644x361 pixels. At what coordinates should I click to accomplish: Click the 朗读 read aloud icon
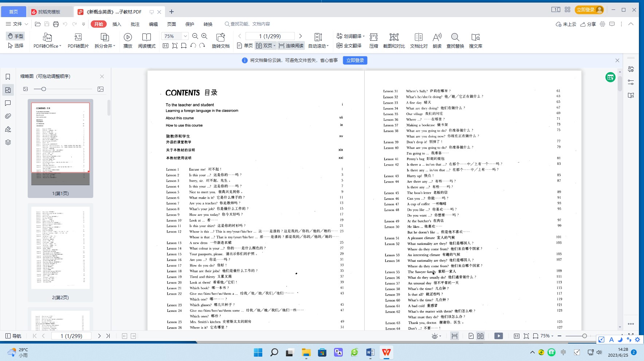[437, 37]
